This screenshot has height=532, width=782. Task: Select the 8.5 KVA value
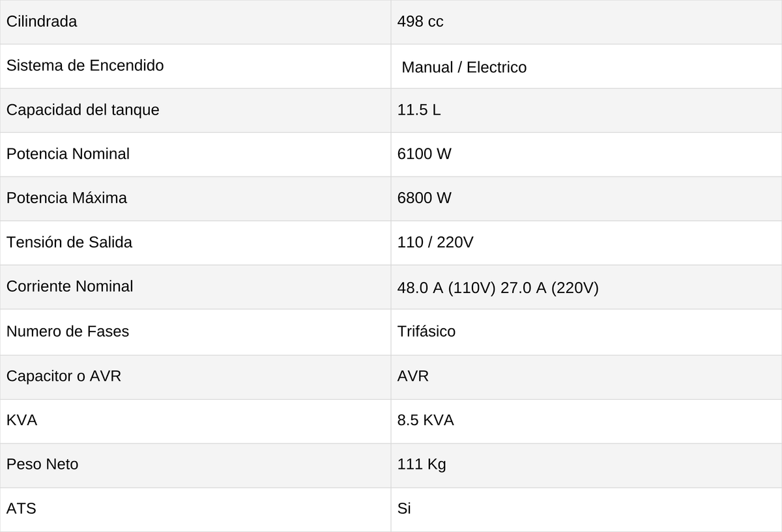point(426,420)
